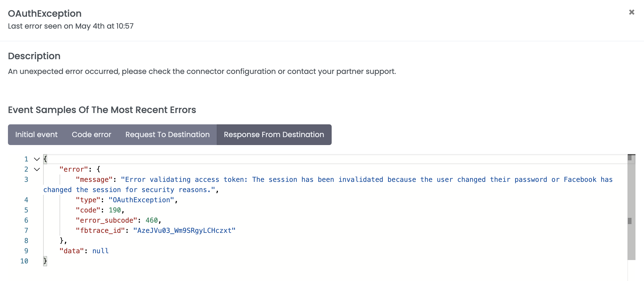Click the closing brace on line 10
Image resolution: width=644 pixels, height=281 pixels.
[x=45, y=261]
